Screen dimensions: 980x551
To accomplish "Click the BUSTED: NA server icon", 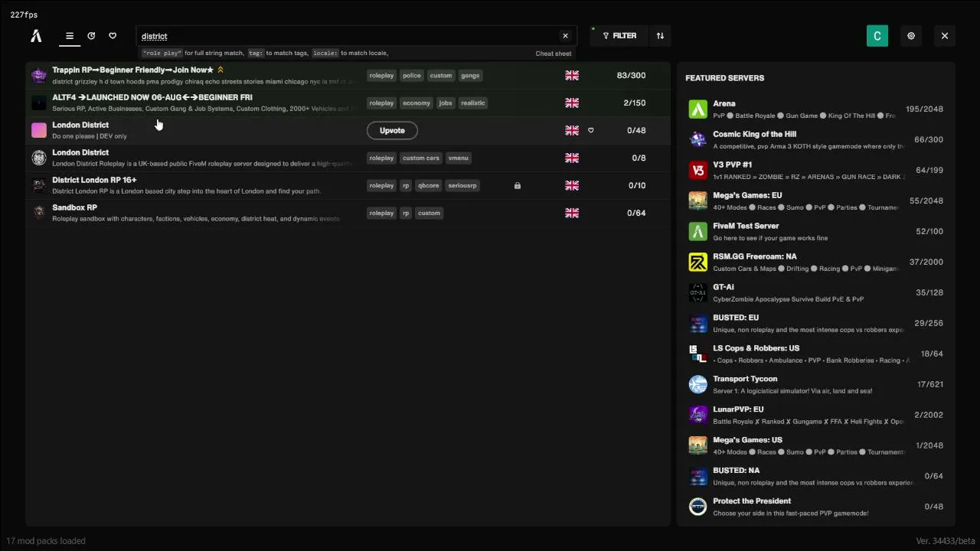I will click(697, 476).
